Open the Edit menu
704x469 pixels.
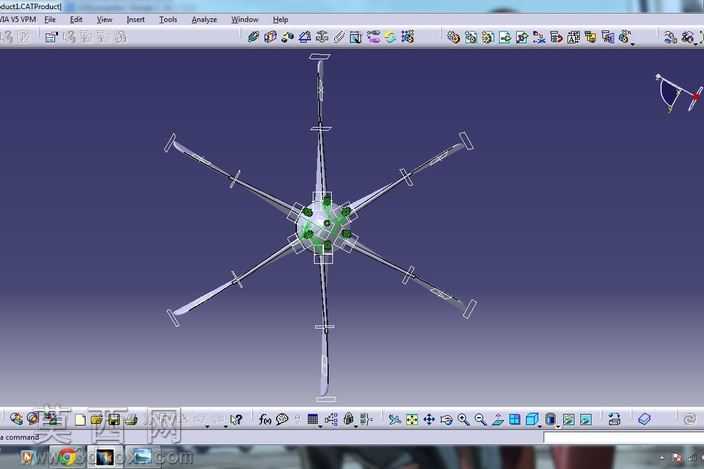pos(76,20)
